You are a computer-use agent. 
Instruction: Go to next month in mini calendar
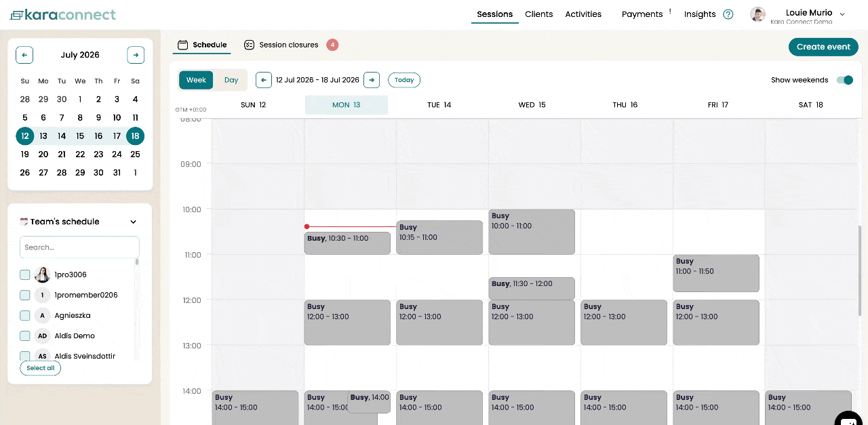tap(136, 55)
